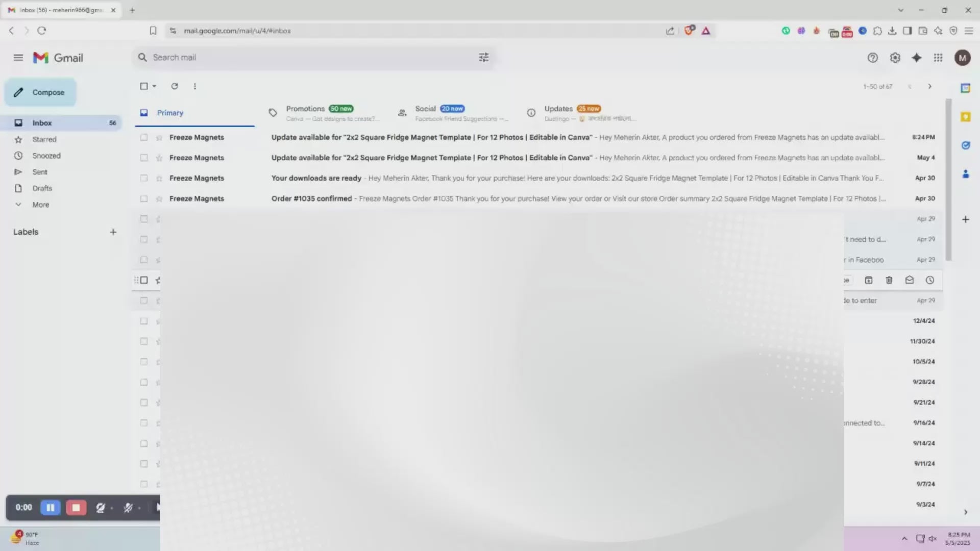Get add-ons plus icon in side panel

click(965, 219)
